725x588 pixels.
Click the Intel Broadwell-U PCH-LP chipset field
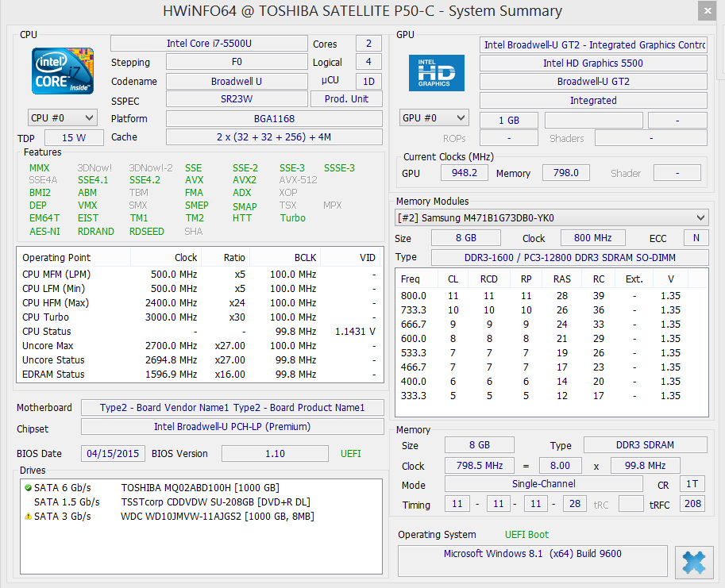[x=232, y=428]
